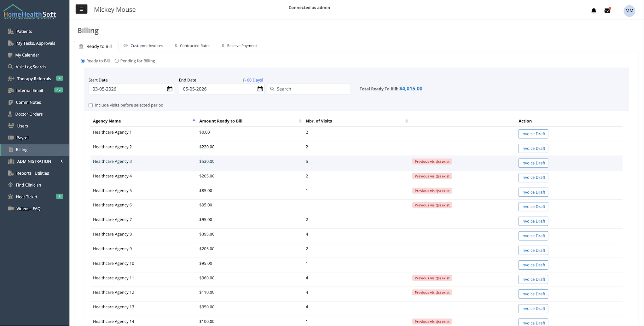Screen dimensions: 644x326
Task: Sort by Amount Ready to Bill arrows
Action: 300,121
